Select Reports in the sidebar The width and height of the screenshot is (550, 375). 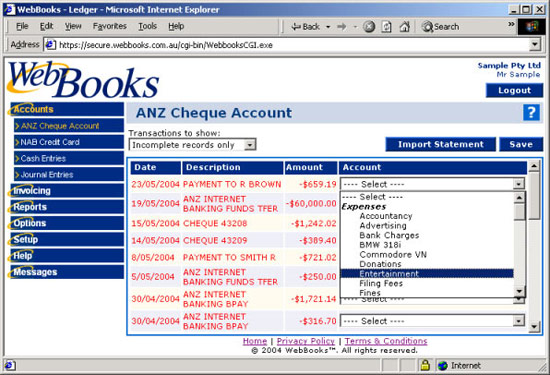(67, 207)
